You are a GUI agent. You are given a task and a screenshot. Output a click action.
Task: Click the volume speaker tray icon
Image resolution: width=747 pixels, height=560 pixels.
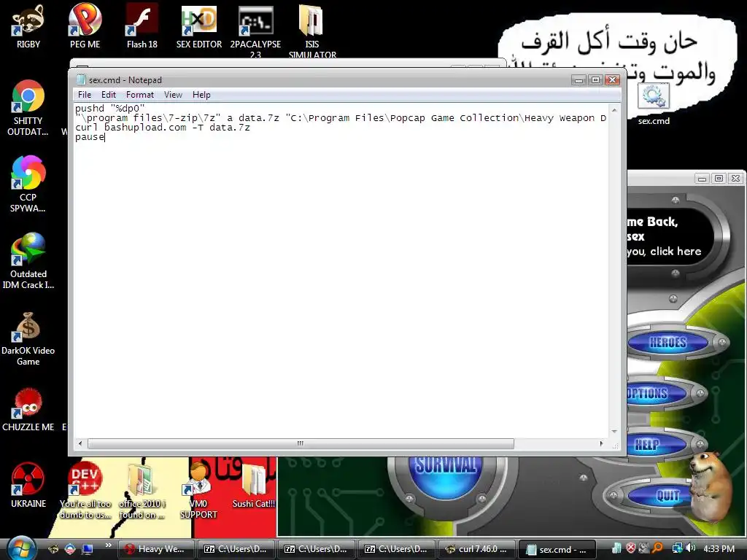pos(691,548)
